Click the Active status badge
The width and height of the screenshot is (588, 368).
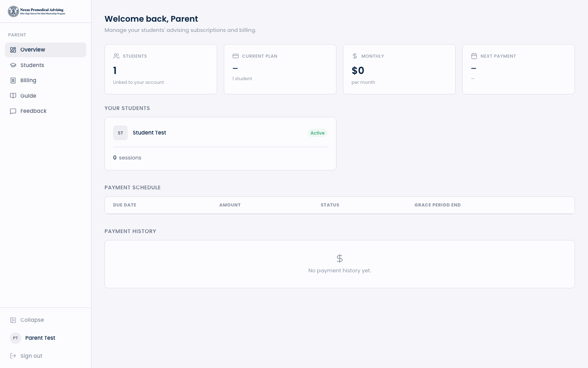[317, 133]
